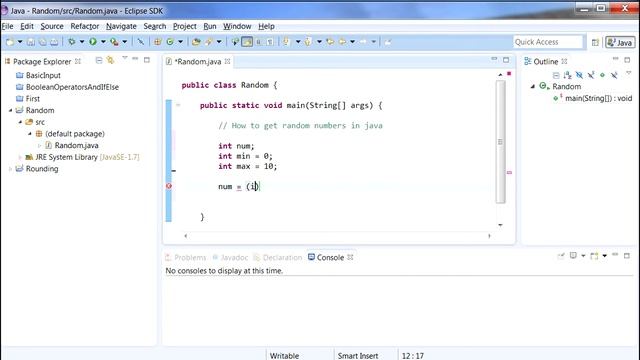Collapse the default package node
The width and height of the screenshot is (640, 360).
click(30, 133)
